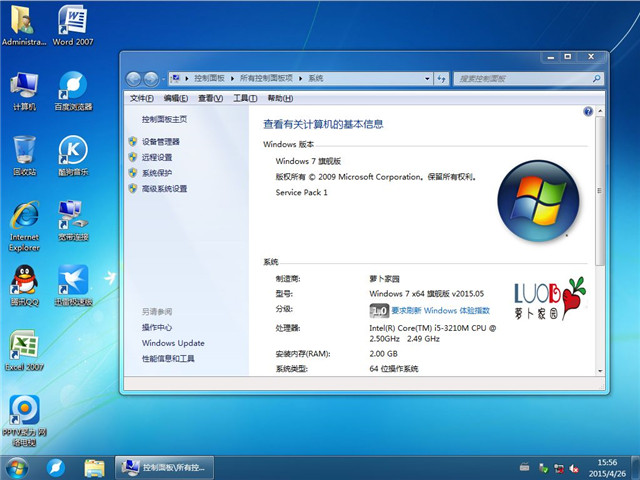Screen dimensions: 640x480
Task: Click the control panel icon in address bar
Action: pos(175,78)
